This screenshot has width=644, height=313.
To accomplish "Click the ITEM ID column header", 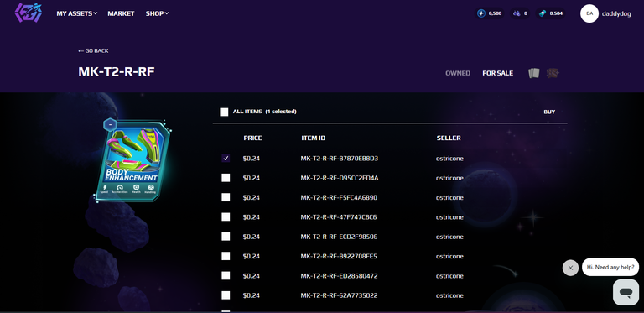I will coord(314,138).
